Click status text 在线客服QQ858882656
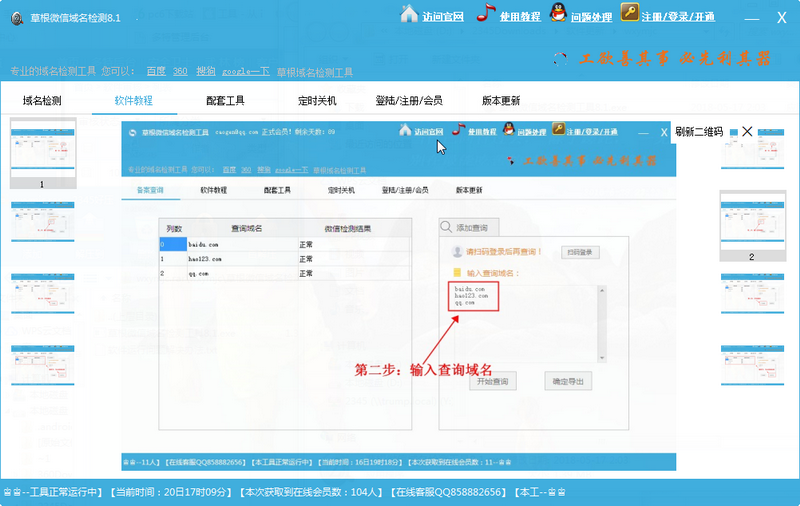 point(448,492)
